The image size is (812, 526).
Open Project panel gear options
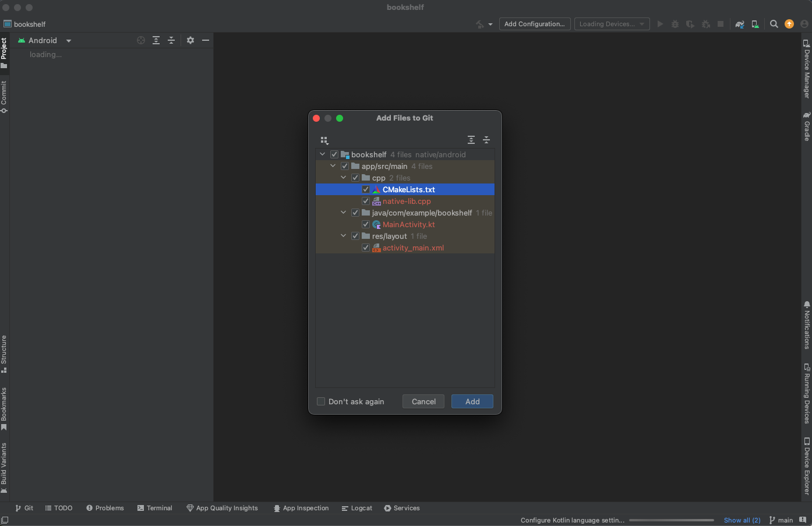[x=190, y=40]
